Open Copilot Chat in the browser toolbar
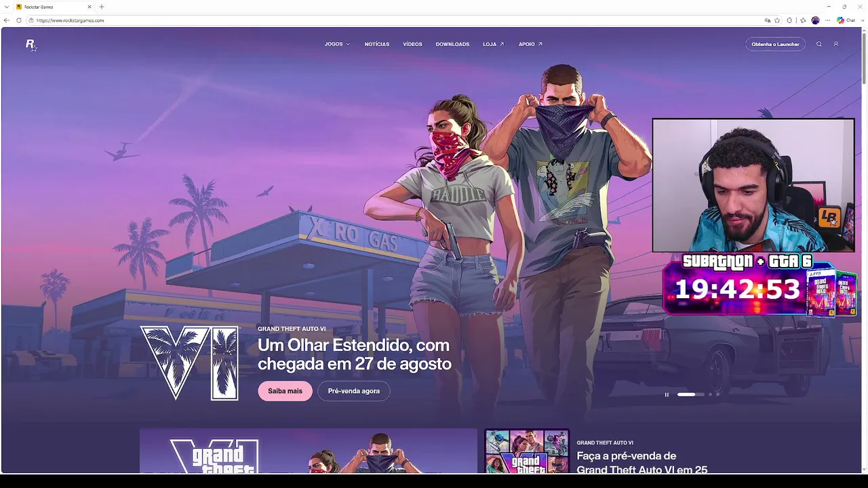 point(845,20)
